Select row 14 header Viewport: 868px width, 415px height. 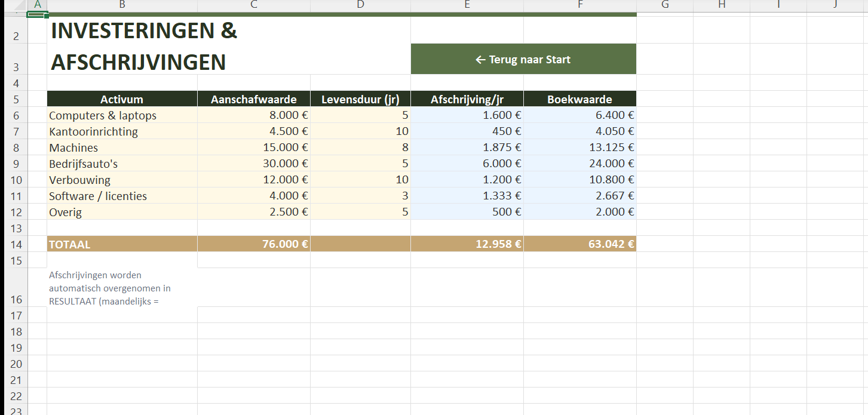coord(16,244)
